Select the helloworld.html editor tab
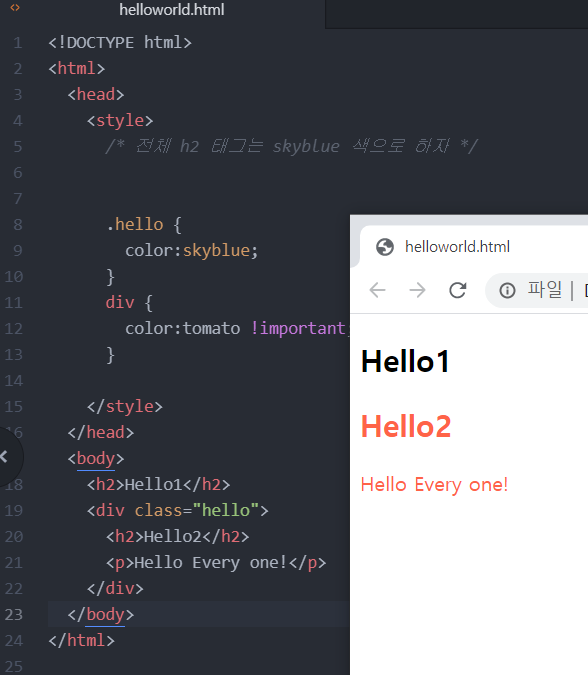 (171, 10)
